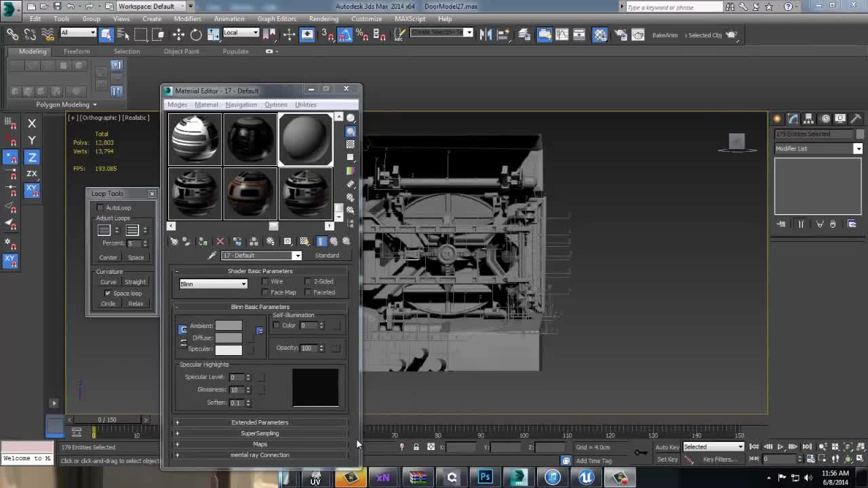Toggle the Self-Illumination Color checkbox

click(276, 325)
